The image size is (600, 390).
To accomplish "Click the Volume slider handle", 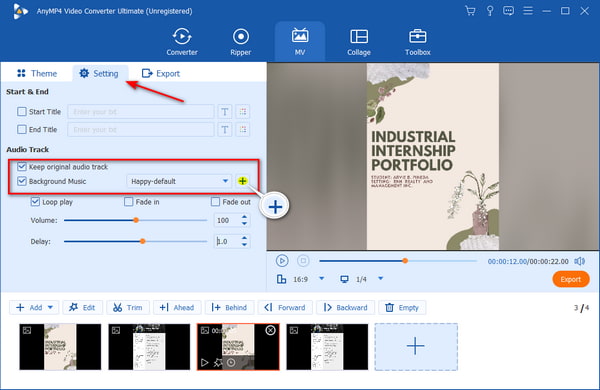I will (x=136, y=220).
